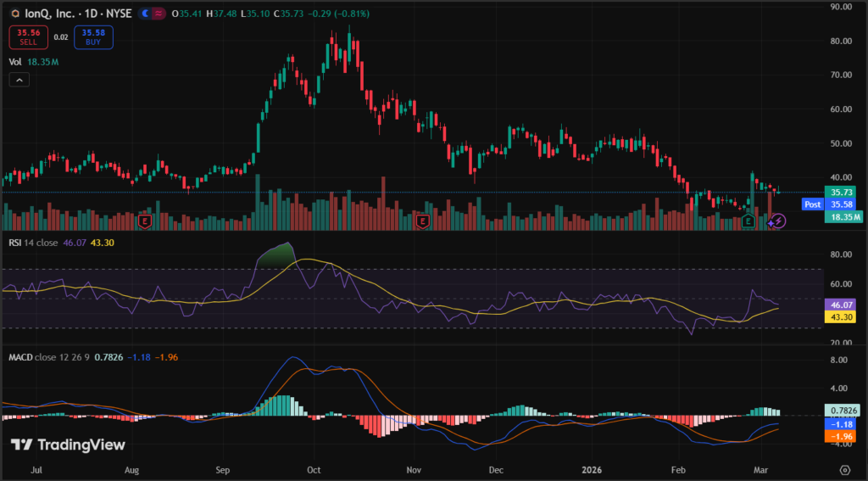The height and width of the screenshot is (481, 868).
Task: Click the blue Post market price label
Action: (x=812, y=204)
